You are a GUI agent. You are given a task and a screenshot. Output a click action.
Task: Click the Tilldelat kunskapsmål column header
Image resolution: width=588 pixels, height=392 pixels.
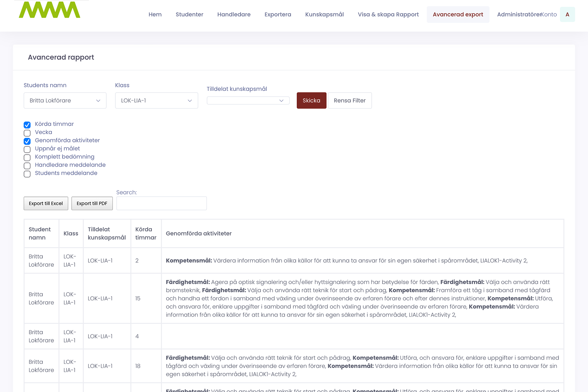click(x=107, y=234)
